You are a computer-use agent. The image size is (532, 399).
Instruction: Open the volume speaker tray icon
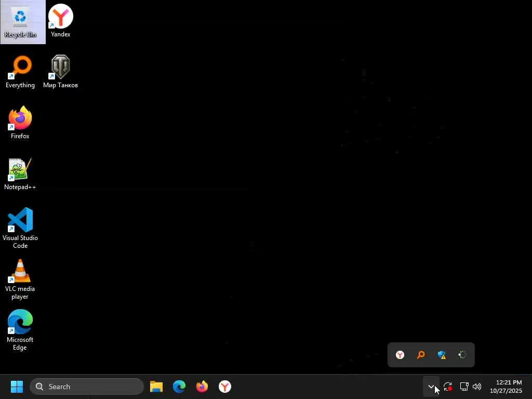[477, 387]
